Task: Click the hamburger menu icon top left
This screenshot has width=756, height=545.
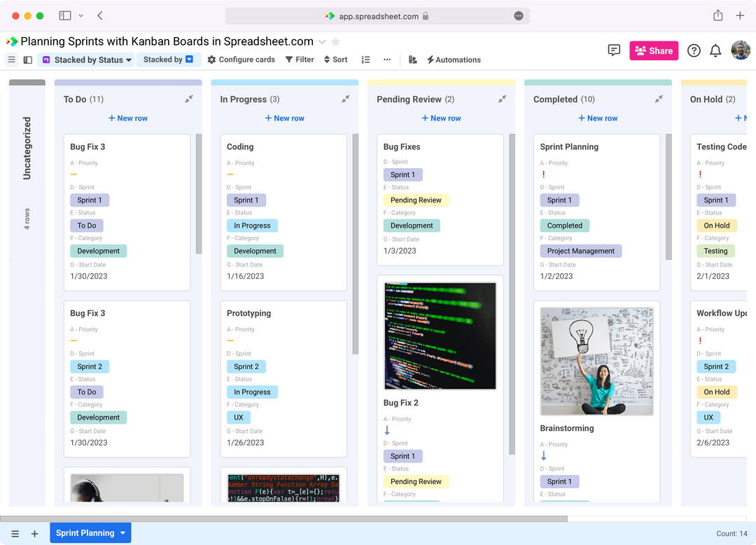Action: click(11, 60)
